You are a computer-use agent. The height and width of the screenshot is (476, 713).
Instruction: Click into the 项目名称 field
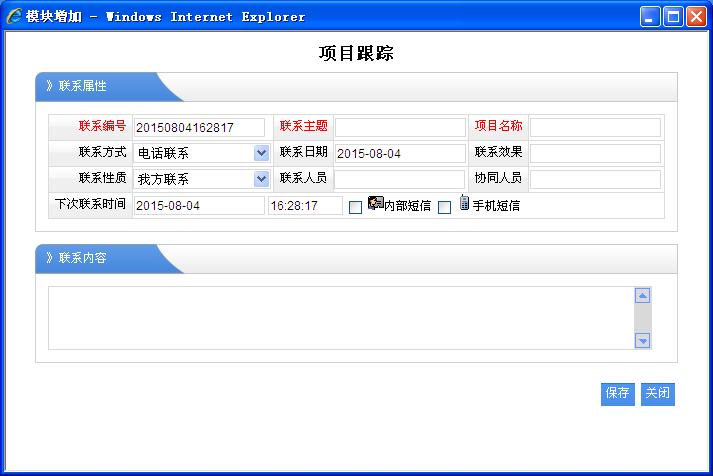pos(595,127)
